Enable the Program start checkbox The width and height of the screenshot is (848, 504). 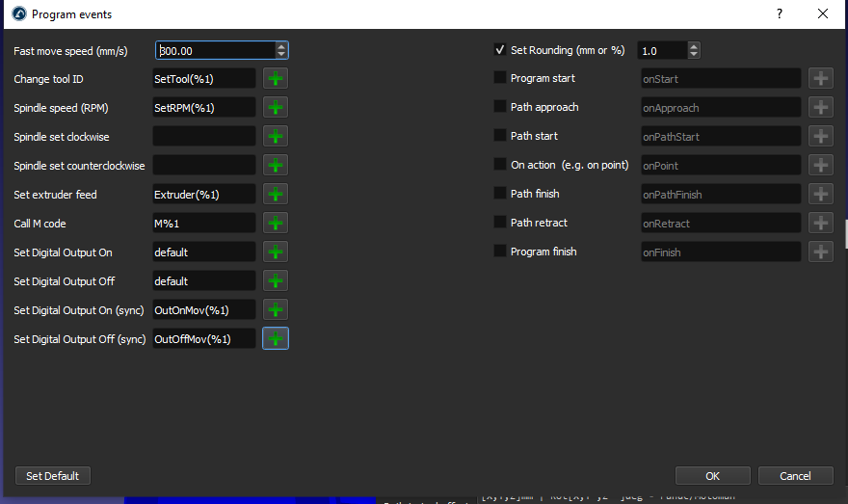[500, 77]
